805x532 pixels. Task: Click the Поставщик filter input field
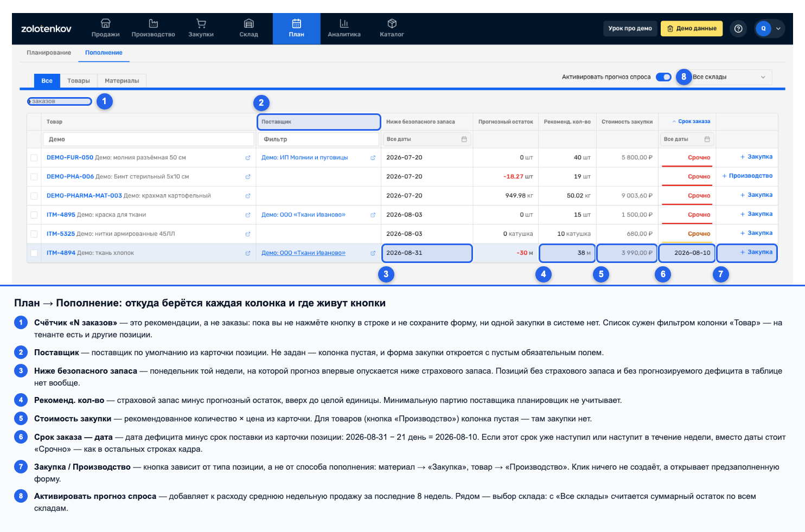[318, 139]
